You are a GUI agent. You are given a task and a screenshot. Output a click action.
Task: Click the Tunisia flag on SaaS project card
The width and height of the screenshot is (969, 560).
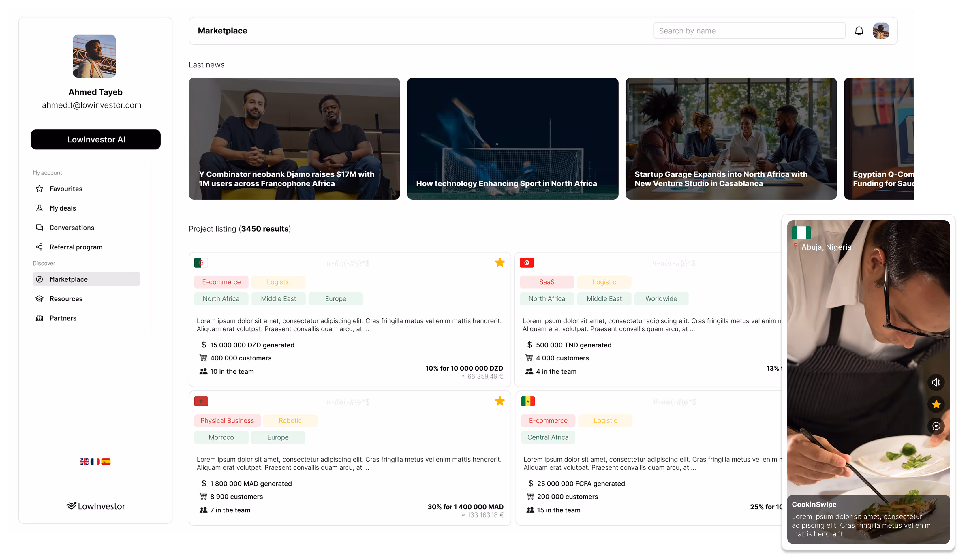pos(526,263)
